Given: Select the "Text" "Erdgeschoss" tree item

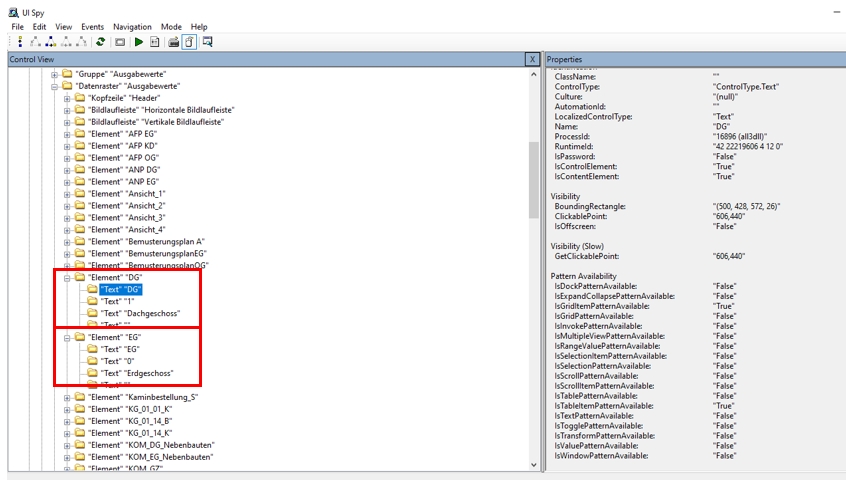Looking at the screenshot, I should [137, 373].
